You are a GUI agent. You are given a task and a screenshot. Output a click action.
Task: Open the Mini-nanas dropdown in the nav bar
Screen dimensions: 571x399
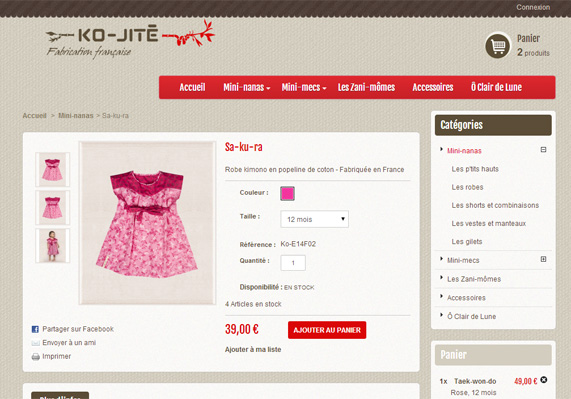click(247, 87)
